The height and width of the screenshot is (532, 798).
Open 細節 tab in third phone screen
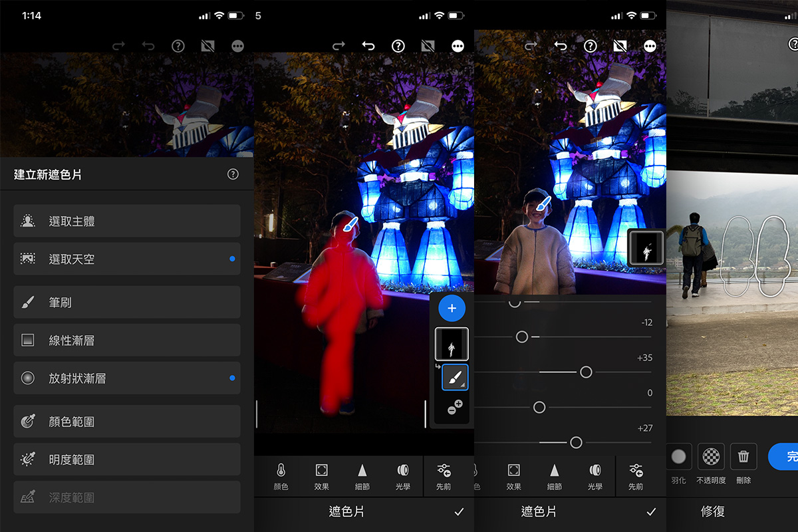point(555,475)
